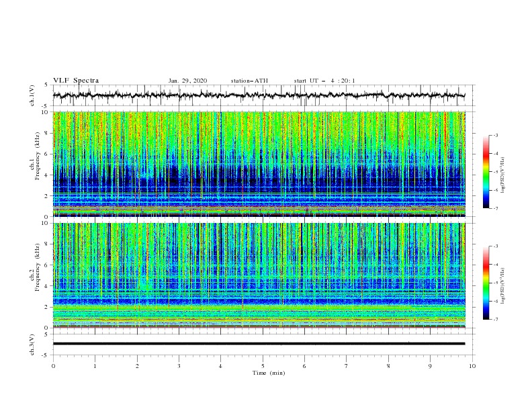Click the ch.2 colorbar "log(PSD)(V²/Hz)" label
This screenshot has width=532, height=411.
[502, 286]
